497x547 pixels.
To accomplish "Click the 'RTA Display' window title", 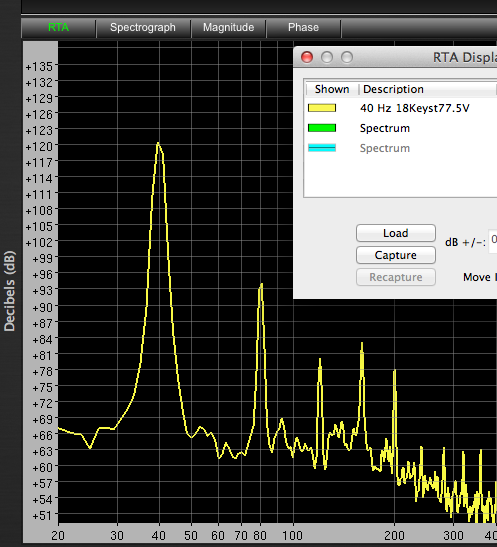I will tap(465, 58).
